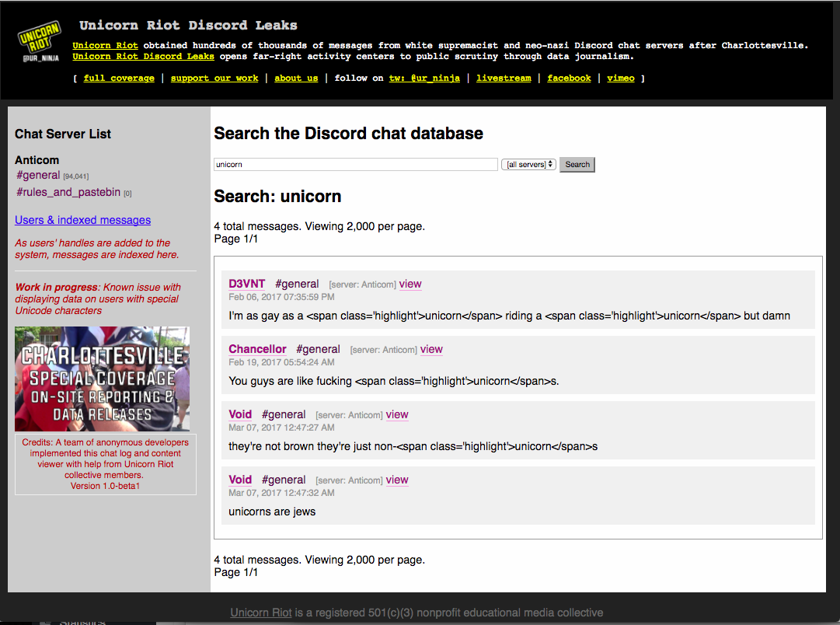Open the Charlottesville special coverage banner
Screen dimensions: 840x625
click(102, 379)
